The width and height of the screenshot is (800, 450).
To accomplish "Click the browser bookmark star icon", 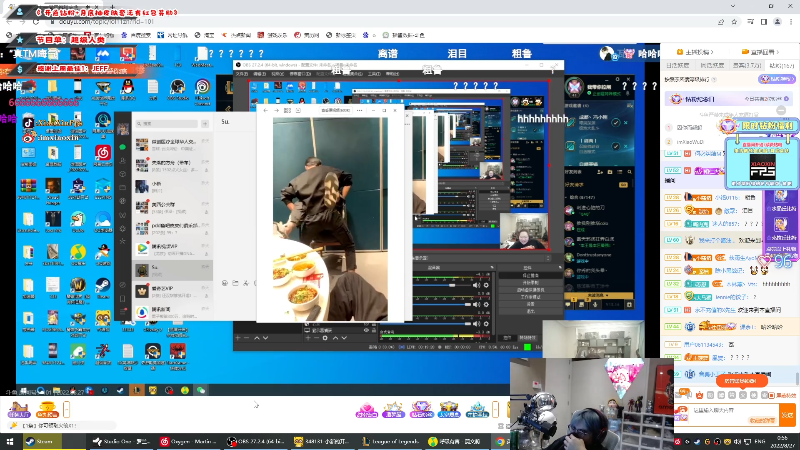I will click(734, 22).
